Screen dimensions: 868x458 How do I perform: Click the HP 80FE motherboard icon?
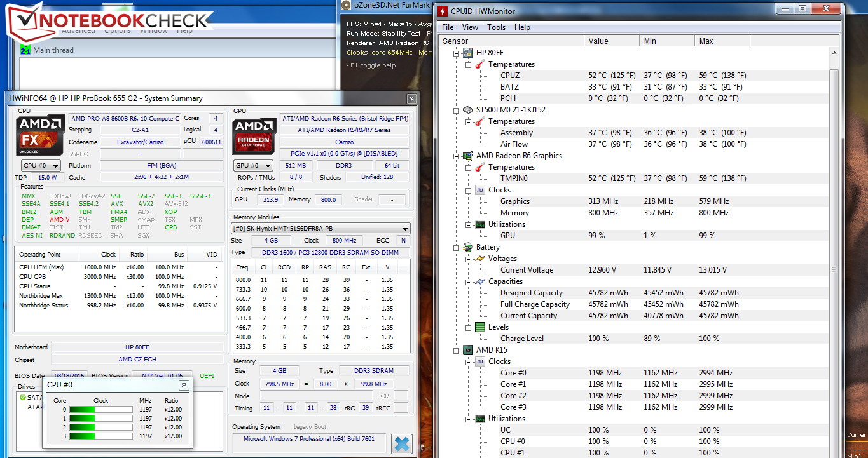tap(467, 53)
